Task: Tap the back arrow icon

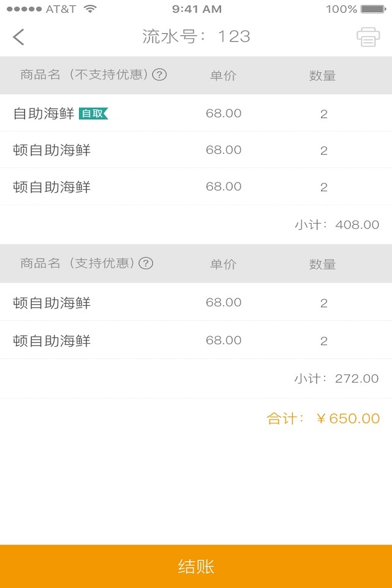Action: (x=19, y=37)
